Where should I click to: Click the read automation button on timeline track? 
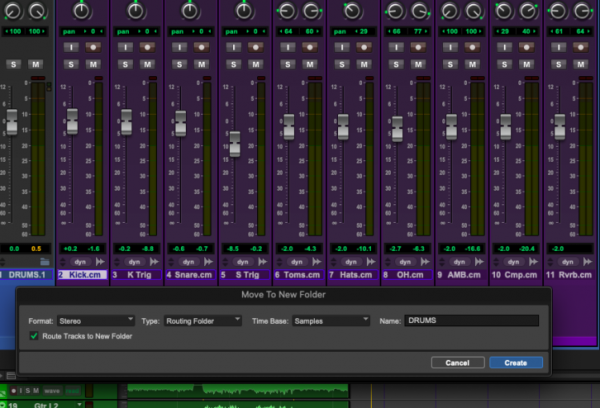(x=72, y=390)
